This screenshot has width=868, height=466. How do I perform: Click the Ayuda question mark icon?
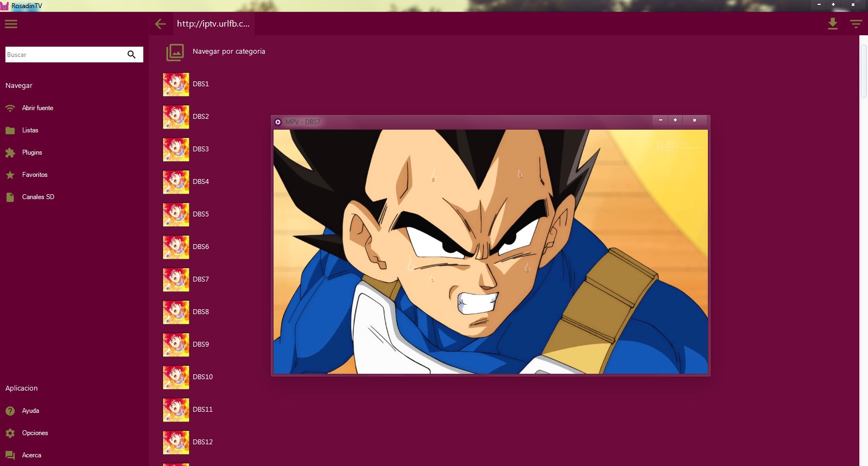pyautogui.click(x=10, y=411)
